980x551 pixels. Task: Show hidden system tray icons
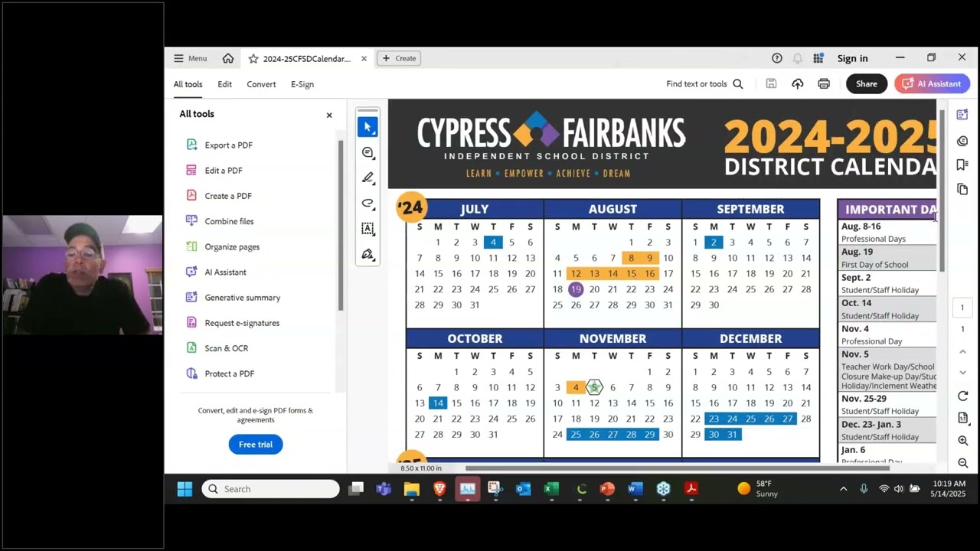(x=843, y=489)
